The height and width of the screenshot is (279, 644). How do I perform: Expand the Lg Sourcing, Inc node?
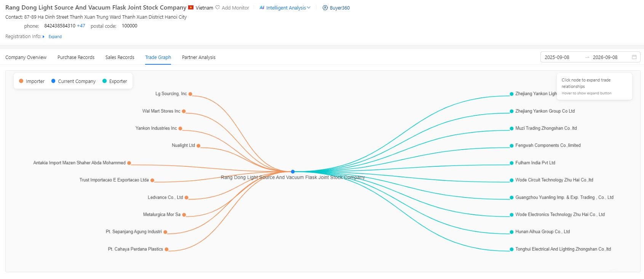pyautogui.click(x=190, y=94)
